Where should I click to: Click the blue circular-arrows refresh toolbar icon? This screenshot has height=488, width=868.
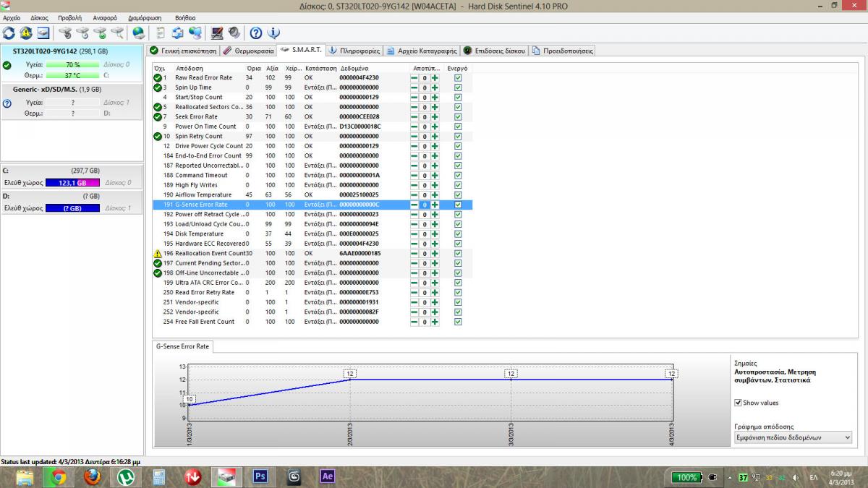[x=9, y=33]
